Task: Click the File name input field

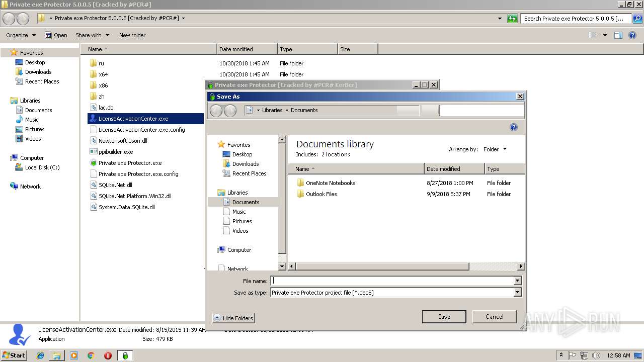Action: 392,281
